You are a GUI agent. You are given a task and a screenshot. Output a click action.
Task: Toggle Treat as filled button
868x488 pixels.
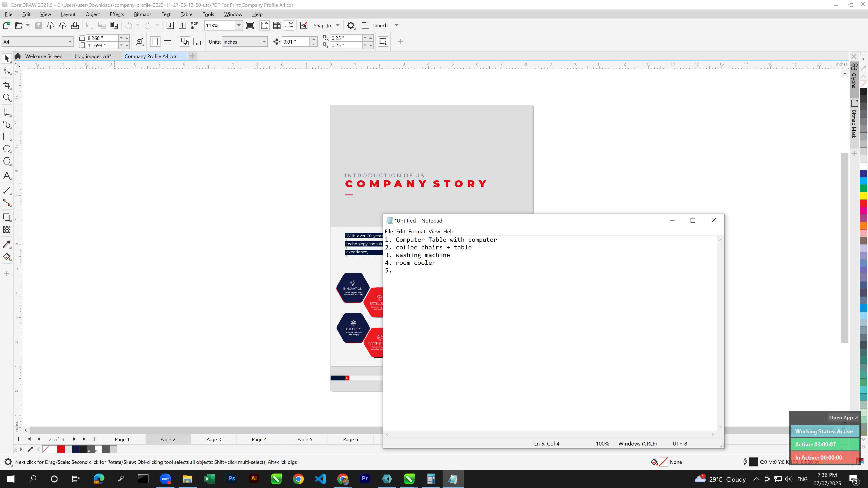383,41
